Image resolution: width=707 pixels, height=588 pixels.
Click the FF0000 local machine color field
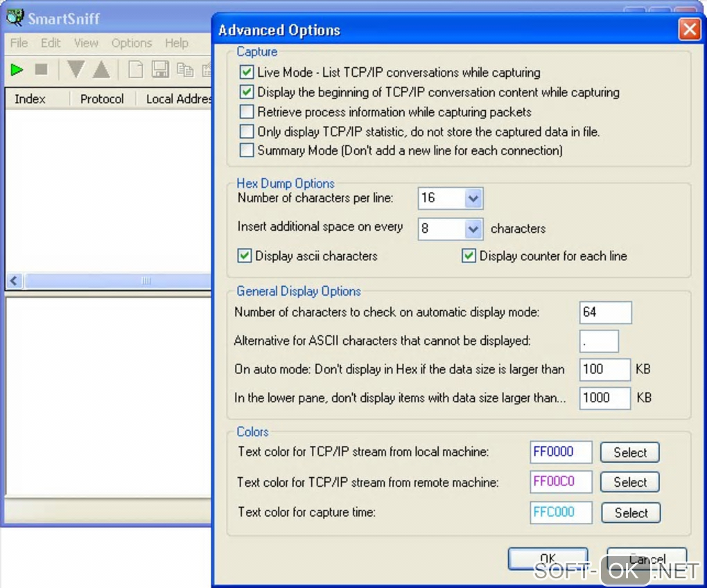click(x=561, y=452)
